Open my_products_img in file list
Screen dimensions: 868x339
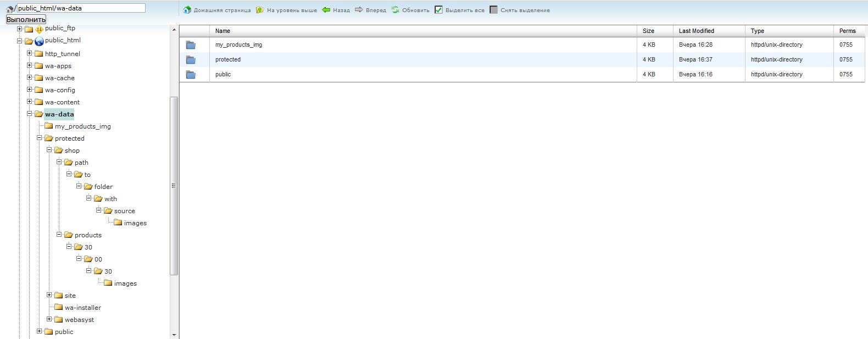point(238,45)
